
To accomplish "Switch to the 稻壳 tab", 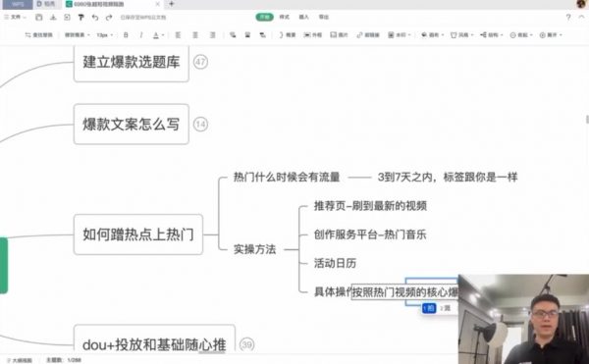I will [x=46, y=4].
